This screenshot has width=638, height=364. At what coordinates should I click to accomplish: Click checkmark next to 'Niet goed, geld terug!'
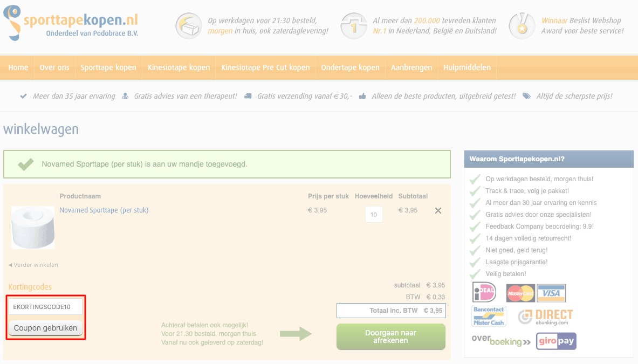[475, 250]
